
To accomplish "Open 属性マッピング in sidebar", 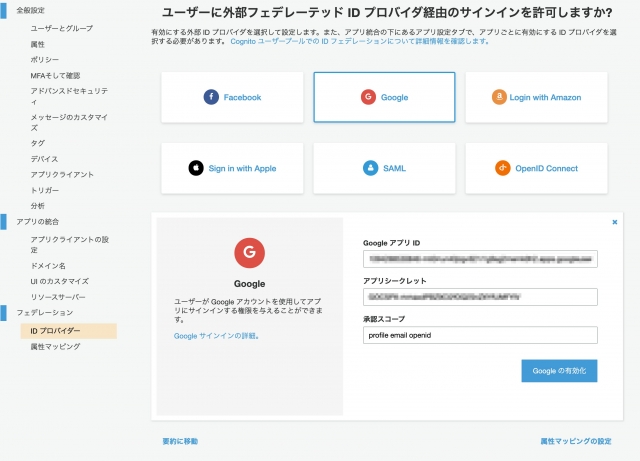I will click(x=56, y=347).
